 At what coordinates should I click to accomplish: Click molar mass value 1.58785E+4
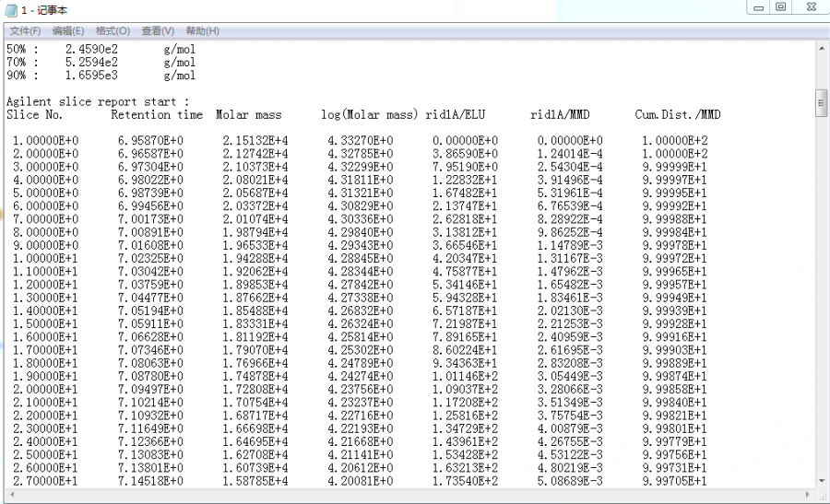point(255,481)
